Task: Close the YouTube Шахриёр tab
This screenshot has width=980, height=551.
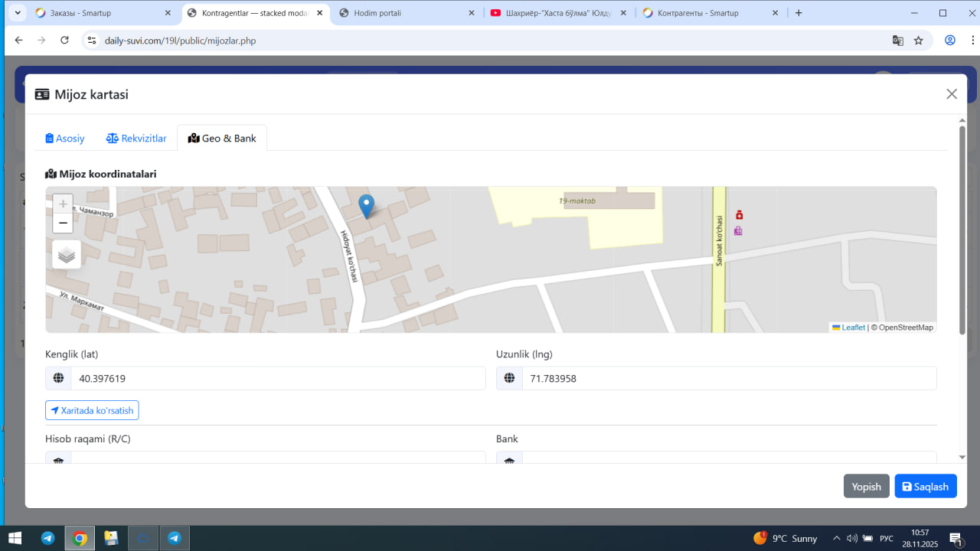Action: (x=623, y=13)
